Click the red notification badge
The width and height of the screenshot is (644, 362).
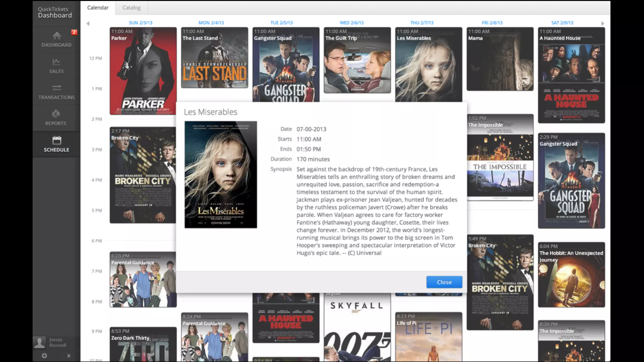[x=74, y=32]
